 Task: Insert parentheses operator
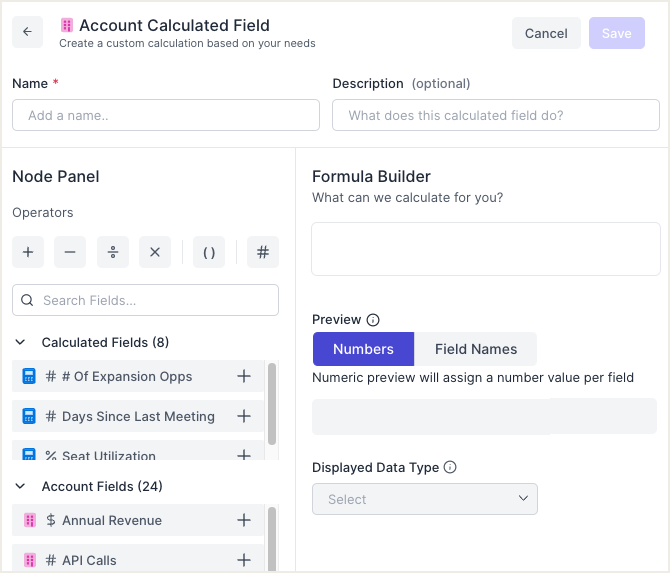pyautogui.click(x=209, y=252)
